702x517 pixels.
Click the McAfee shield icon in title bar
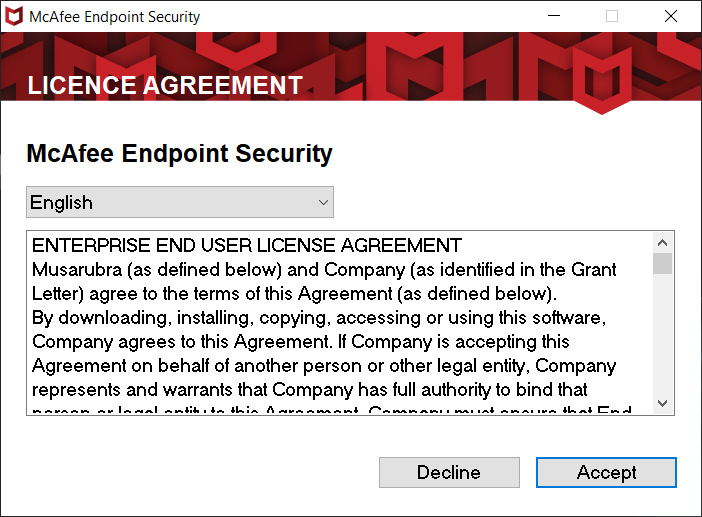(x=14, y=17)
